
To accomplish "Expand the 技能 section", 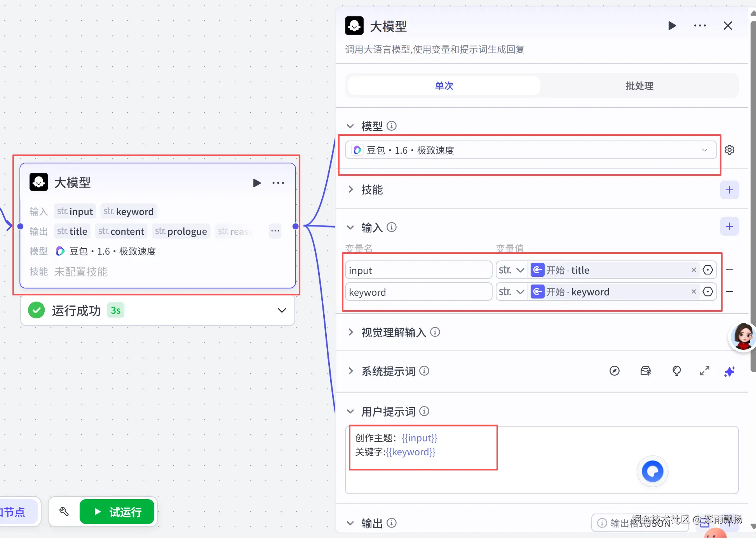I will [x=350, y=190].
